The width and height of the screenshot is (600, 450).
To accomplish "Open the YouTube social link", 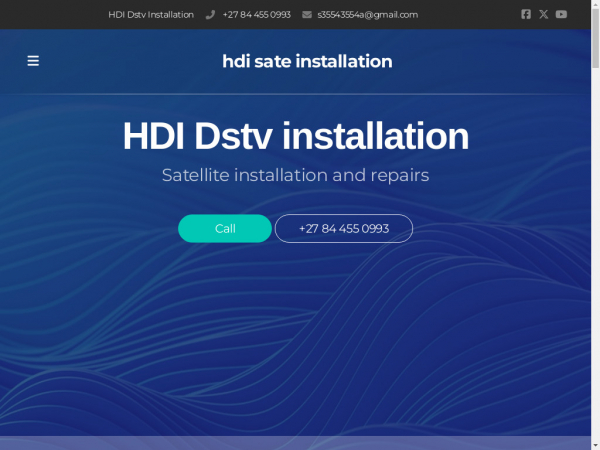I will 561,15.
